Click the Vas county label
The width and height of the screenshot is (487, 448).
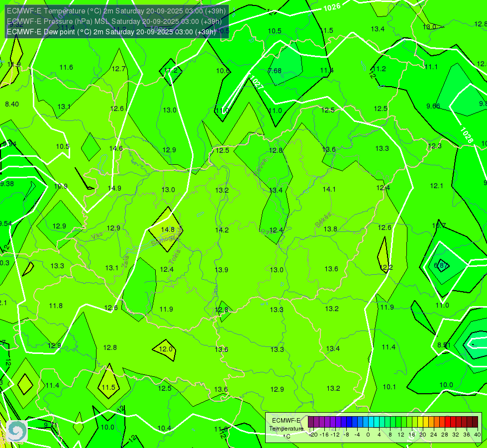click(x=97, y=236)
